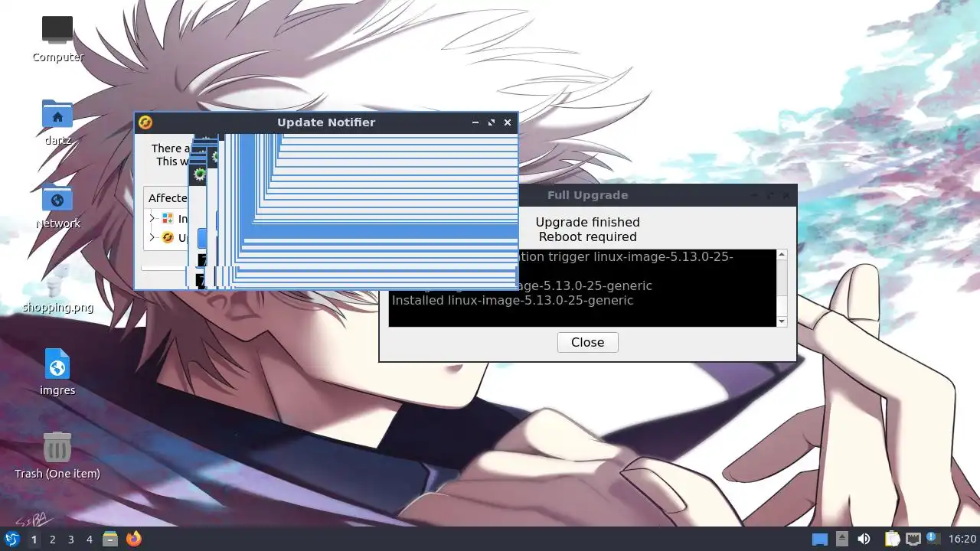980x551 pixels.
Task: Open the network connection tray icon
Action: pos(913,540)
